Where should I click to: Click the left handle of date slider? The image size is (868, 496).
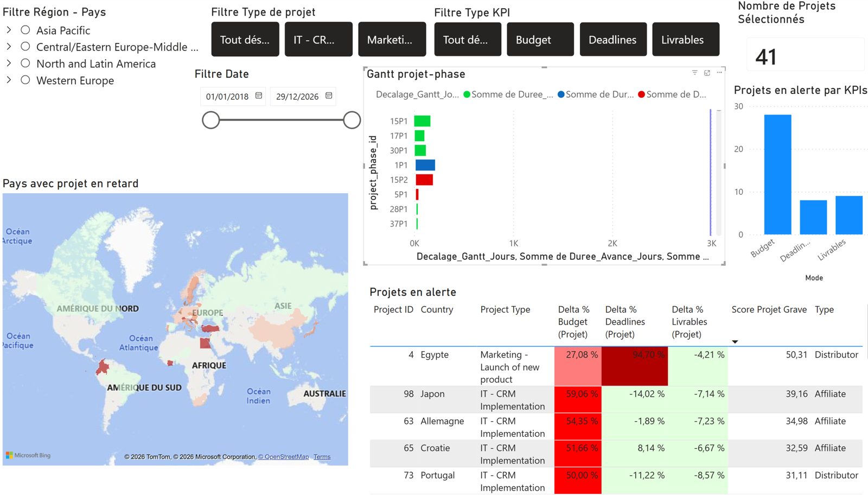(211, 120)
